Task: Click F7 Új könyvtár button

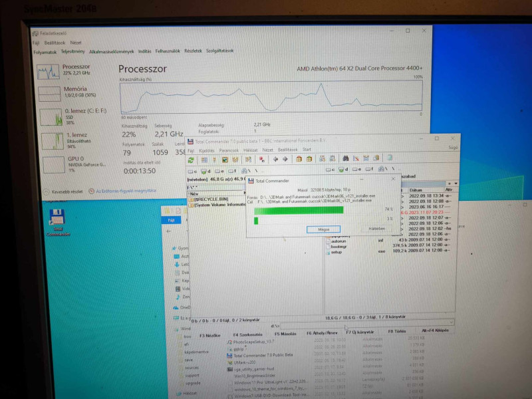Action: pos(360,332)
